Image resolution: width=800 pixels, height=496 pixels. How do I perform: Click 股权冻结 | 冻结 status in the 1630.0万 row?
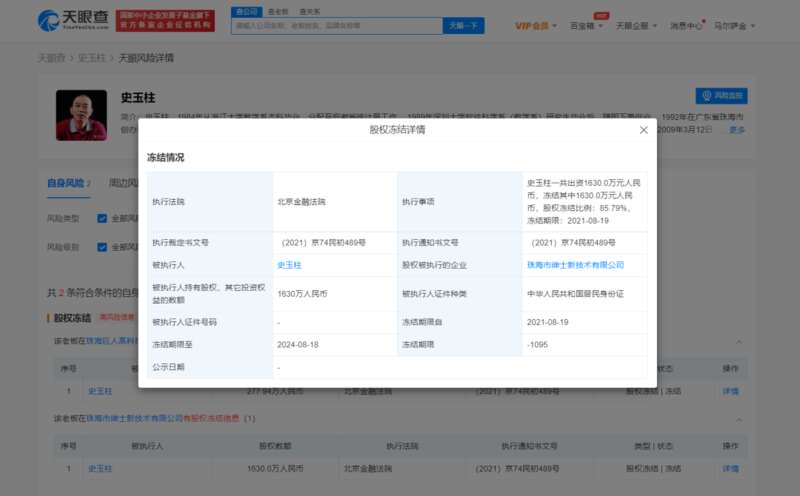tap(653, 468)
